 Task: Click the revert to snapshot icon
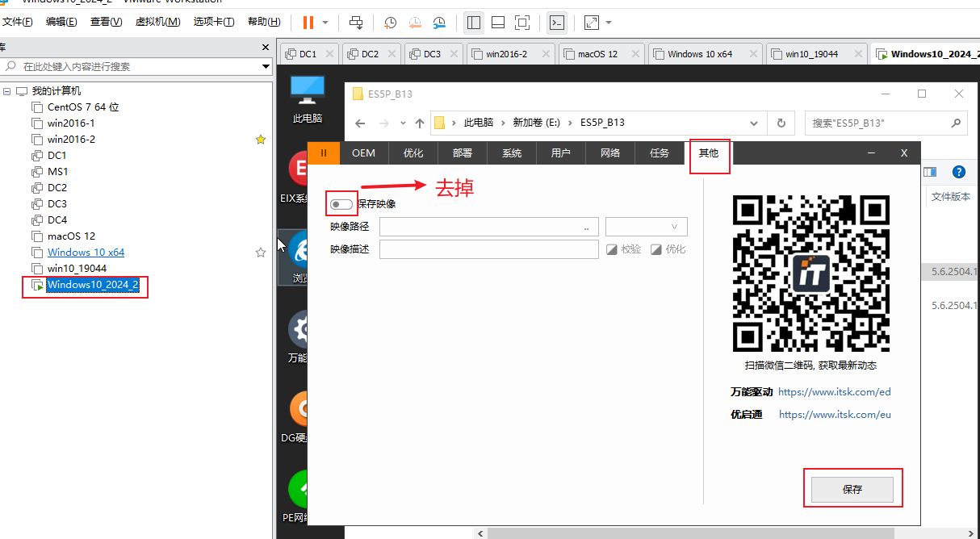tap(414, 23)
